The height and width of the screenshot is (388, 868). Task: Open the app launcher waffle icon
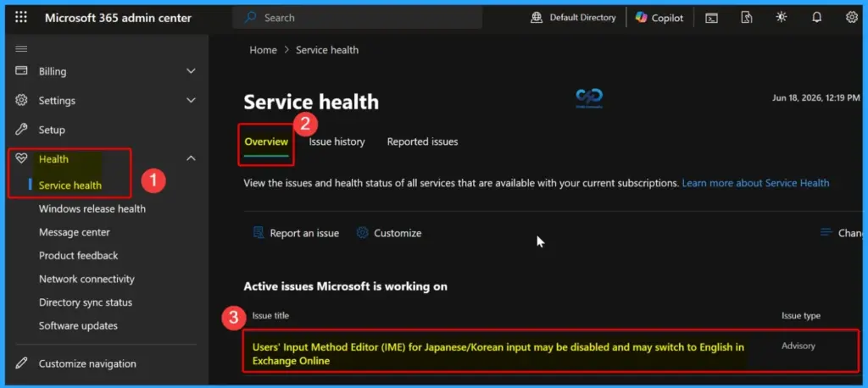21,17
